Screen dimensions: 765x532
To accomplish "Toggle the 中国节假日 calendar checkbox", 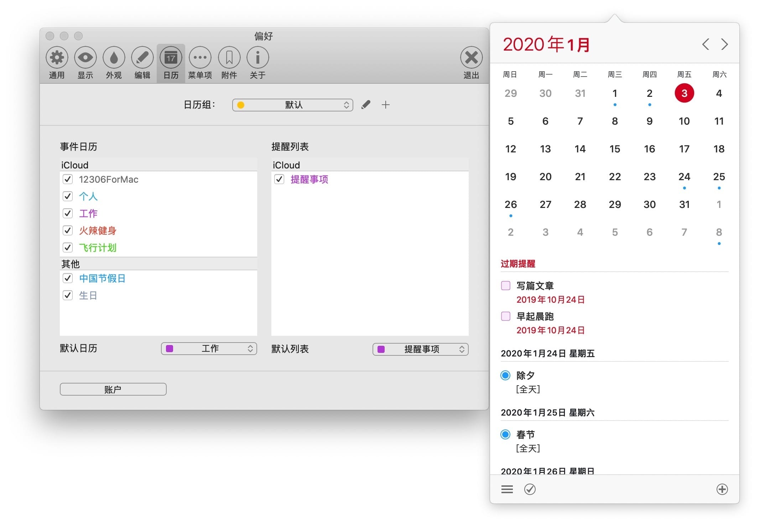I will [68, 278].
